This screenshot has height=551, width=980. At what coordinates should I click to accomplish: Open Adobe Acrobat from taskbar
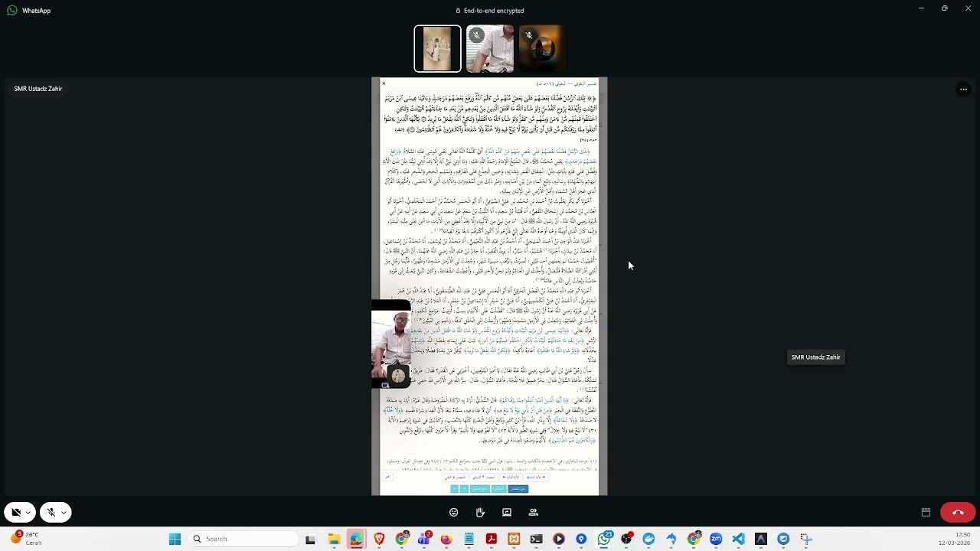[x=492, y=539]
